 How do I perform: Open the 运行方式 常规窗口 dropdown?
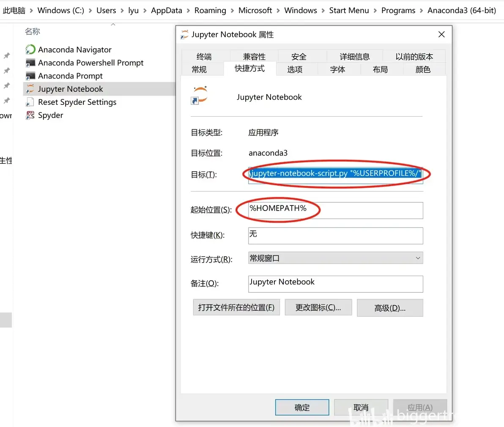(336, 258)
